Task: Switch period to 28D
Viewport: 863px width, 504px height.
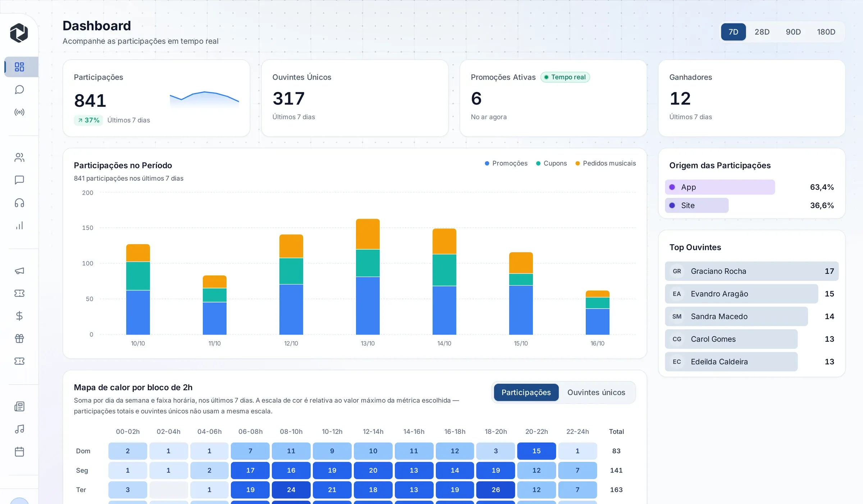Action: 762,32
